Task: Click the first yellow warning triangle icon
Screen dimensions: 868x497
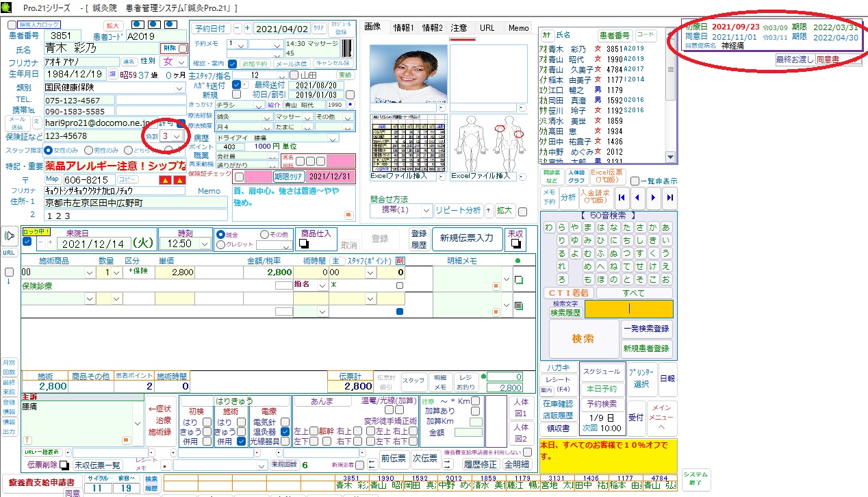Action: tap(164, 179)
